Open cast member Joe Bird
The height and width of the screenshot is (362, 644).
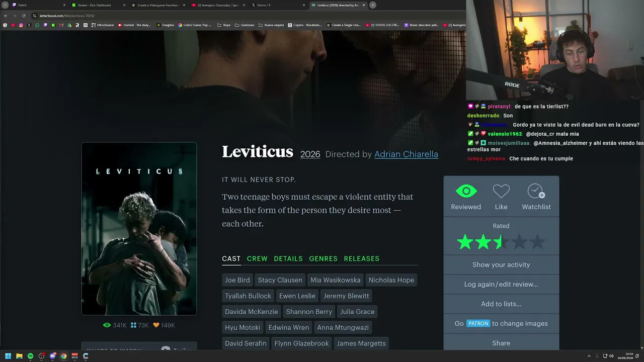click(x=237, y=280)
